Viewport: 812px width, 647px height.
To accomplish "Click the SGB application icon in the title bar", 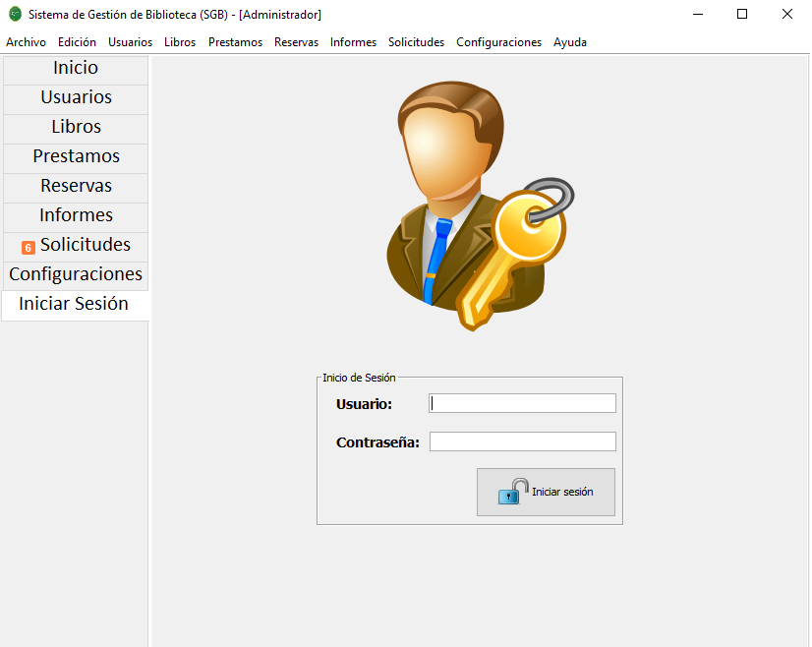I will click(x=14, y=14).
